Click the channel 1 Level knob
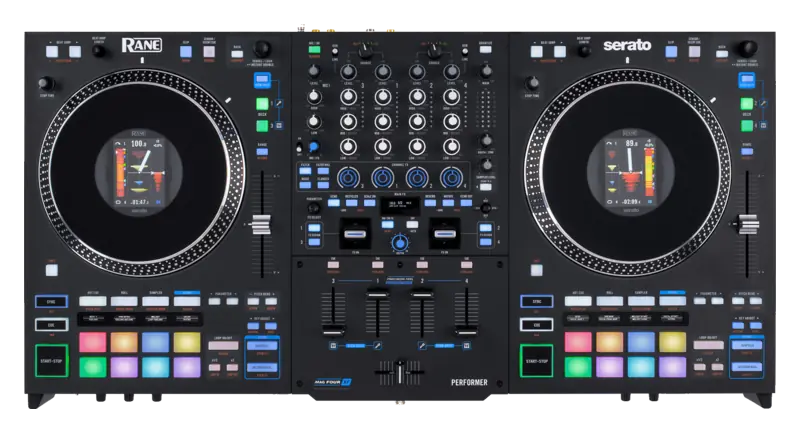800x433 pixels. [383, 72]
